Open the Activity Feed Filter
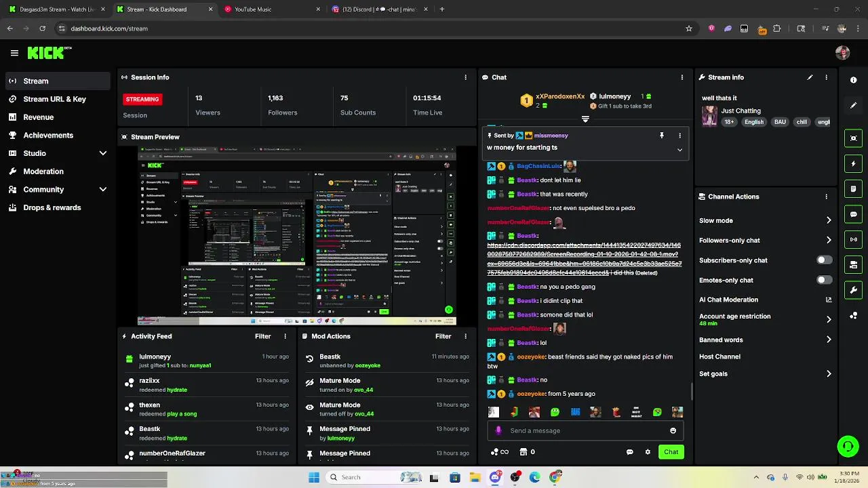 (x=262, y=336)
